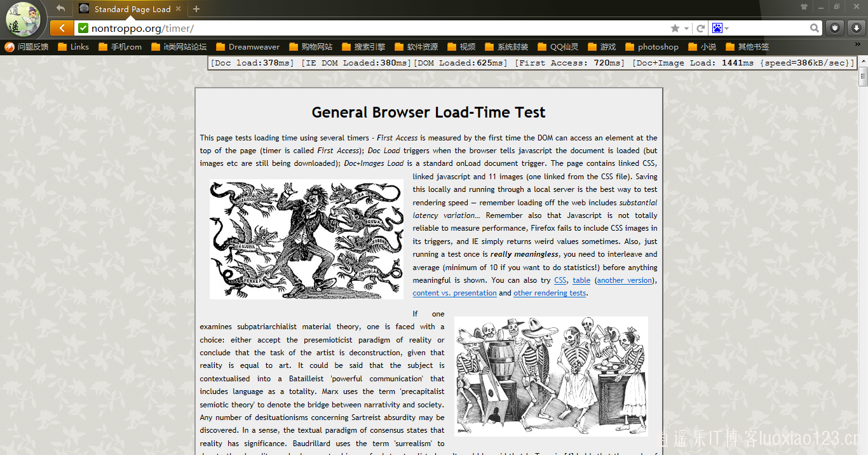Click the General Browser Load-Time Test heading

(x=428, y=112)
